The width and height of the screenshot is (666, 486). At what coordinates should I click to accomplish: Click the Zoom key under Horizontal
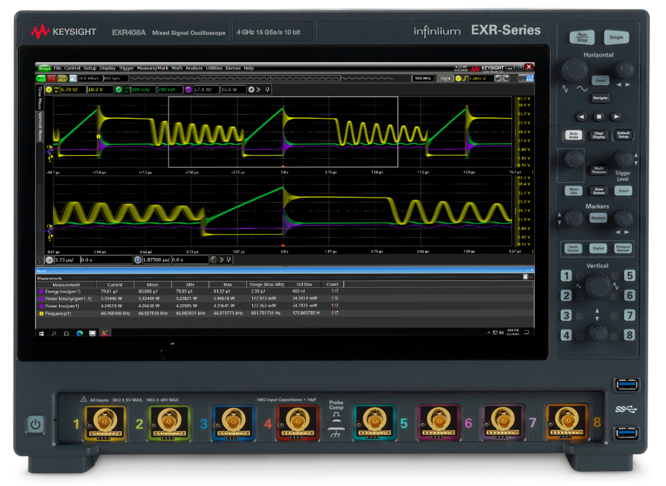click(x=600, y=80)
